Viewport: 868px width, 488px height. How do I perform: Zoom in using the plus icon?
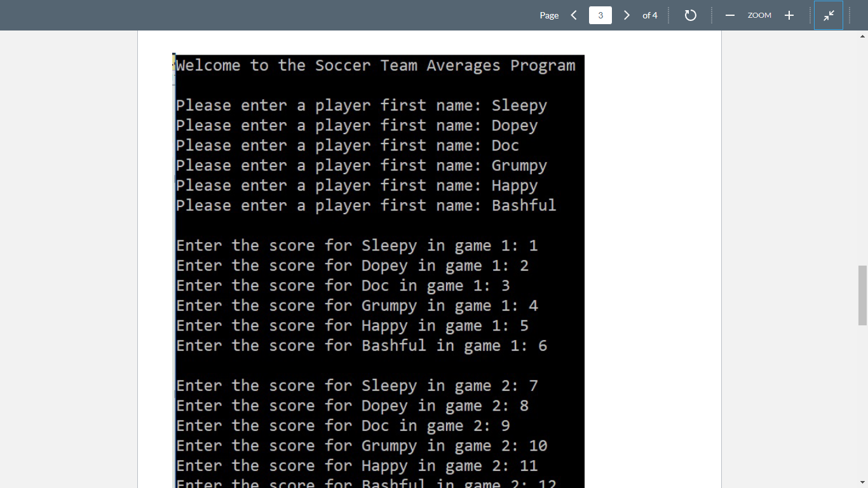(789, 15)
